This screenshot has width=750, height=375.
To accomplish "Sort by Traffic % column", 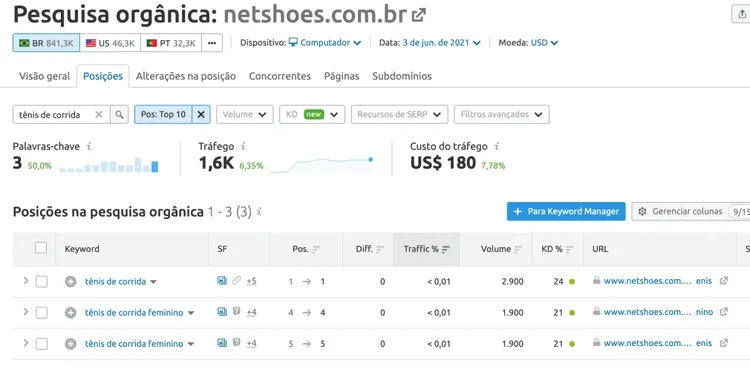I will point(427,249).
